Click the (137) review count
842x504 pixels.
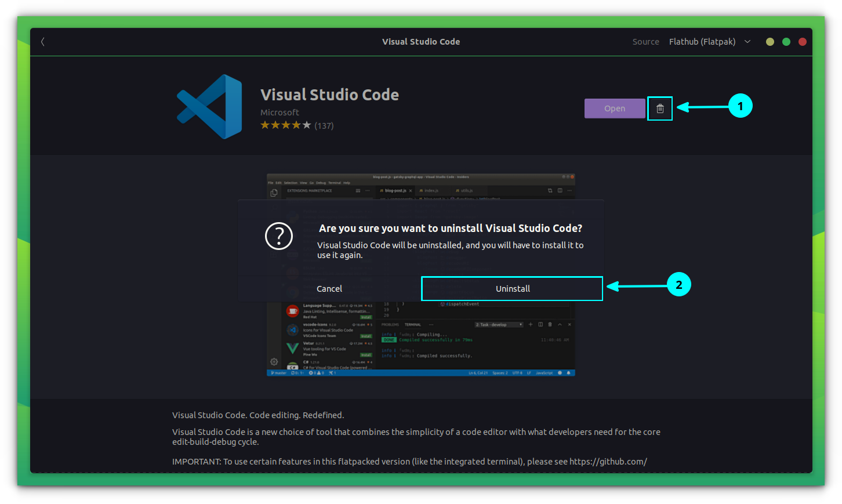324,125
